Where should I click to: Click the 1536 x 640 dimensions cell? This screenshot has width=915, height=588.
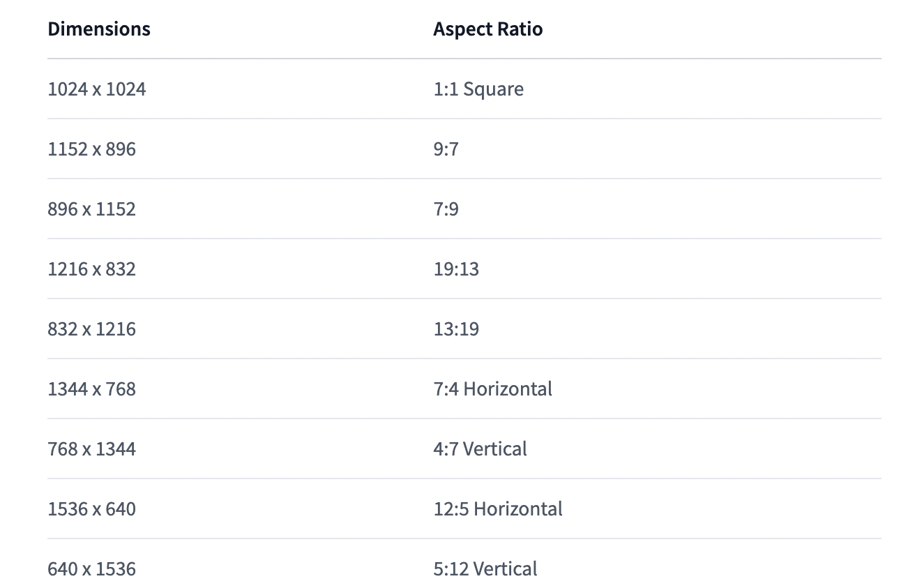click(92, 509)
